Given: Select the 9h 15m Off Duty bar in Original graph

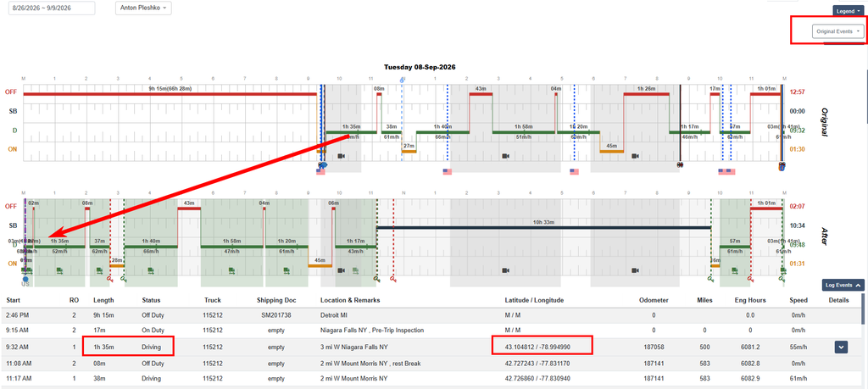Looking at the screenshot, I should (170, 94).
